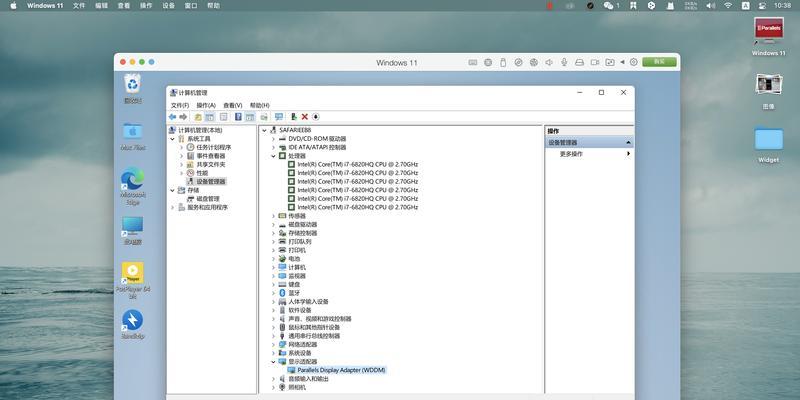Click the picture-in-picture icon in Parallels title bar
Viewport: 800px width, 400px height.
pos(610,62)
